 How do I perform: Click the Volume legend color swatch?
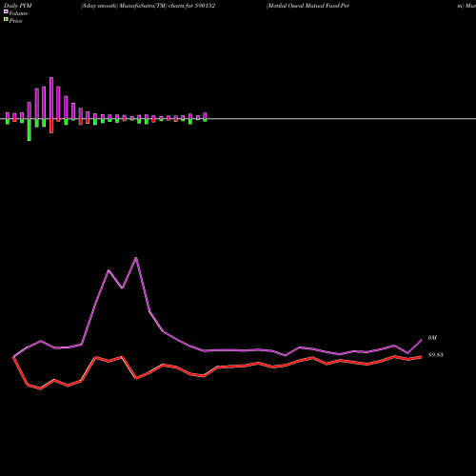pyautogui.click(x=6, y=11)
